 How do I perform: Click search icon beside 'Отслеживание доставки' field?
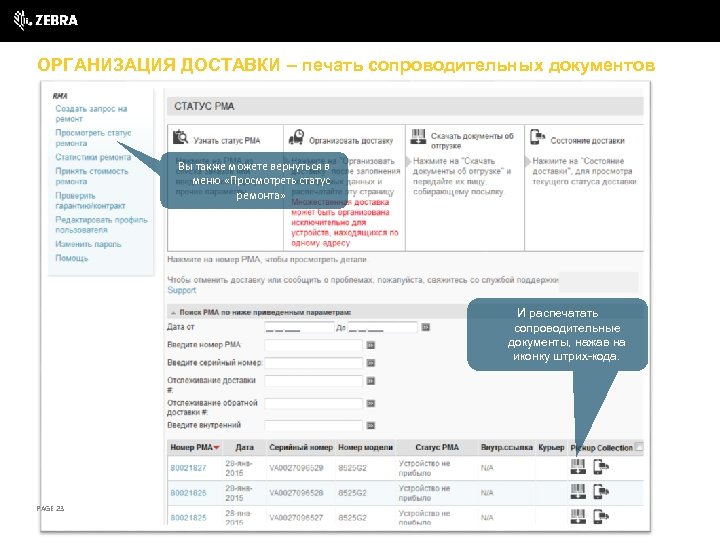(371, 381)
